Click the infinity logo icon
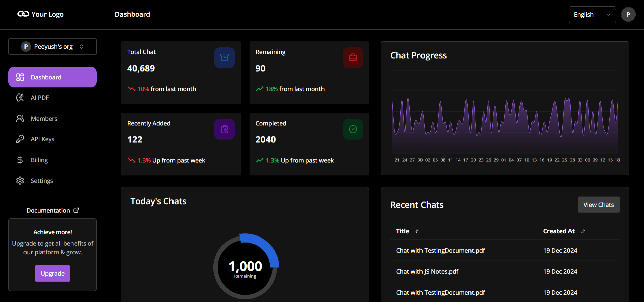 [x=23, y=14]
